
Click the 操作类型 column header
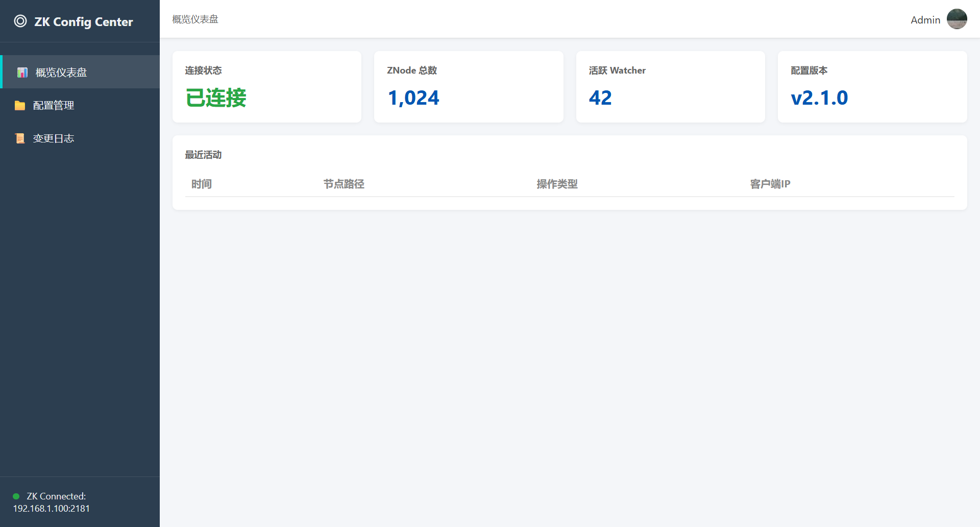pos(557,184)
